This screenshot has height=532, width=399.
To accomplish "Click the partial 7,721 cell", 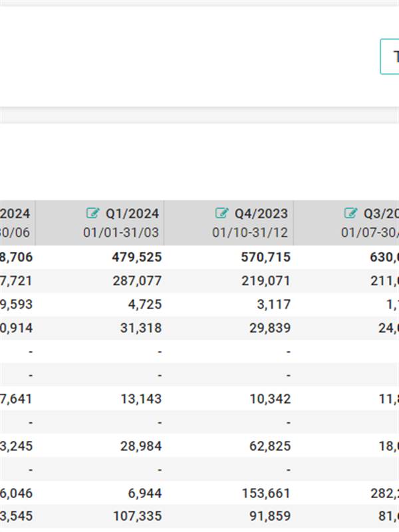I will coord(16,281).
